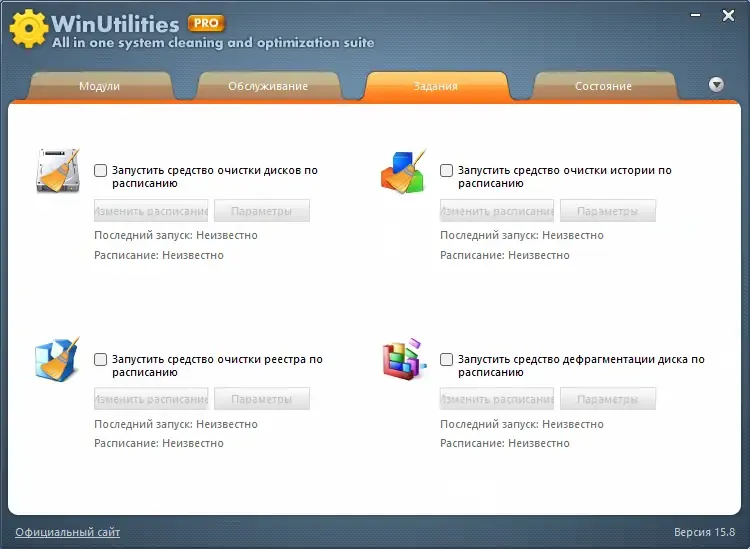Click 'Последний запуск: Неизвестно' under history cleaner
This screenshot has width=750, height=549.
tap(521, 235)
